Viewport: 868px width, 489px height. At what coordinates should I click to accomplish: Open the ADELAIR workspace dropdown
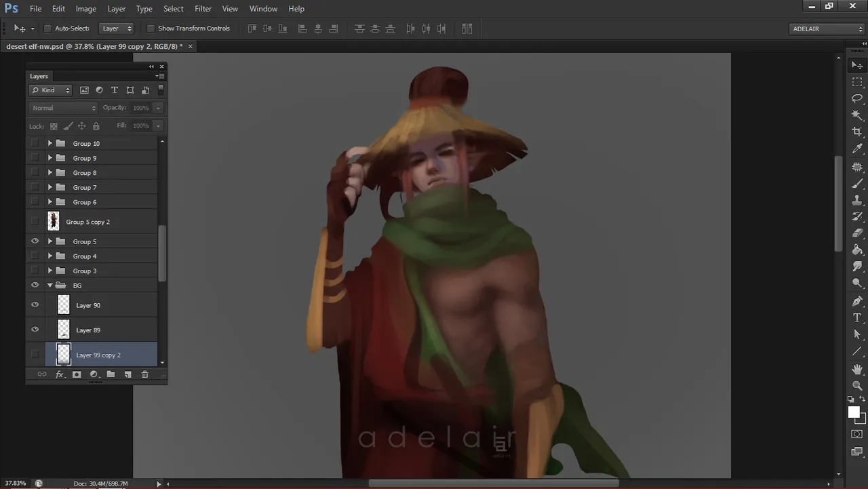tap(827, 29)
